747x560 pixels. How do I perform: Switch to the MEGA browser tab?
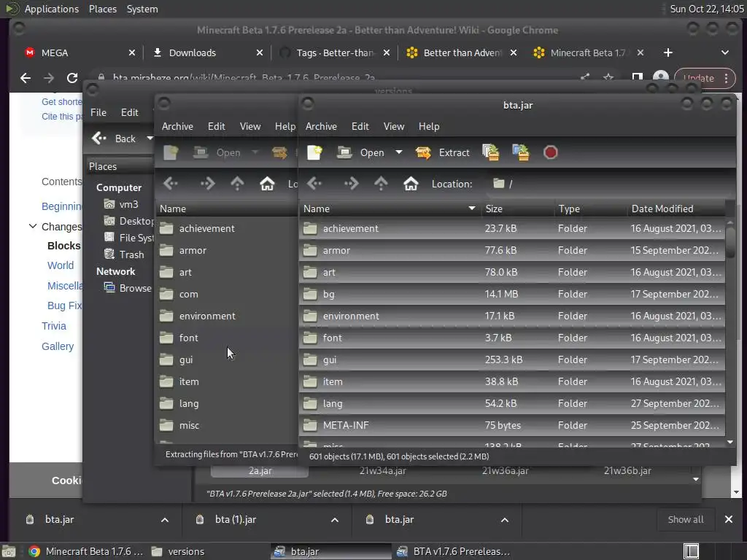(x=79, y=52)
